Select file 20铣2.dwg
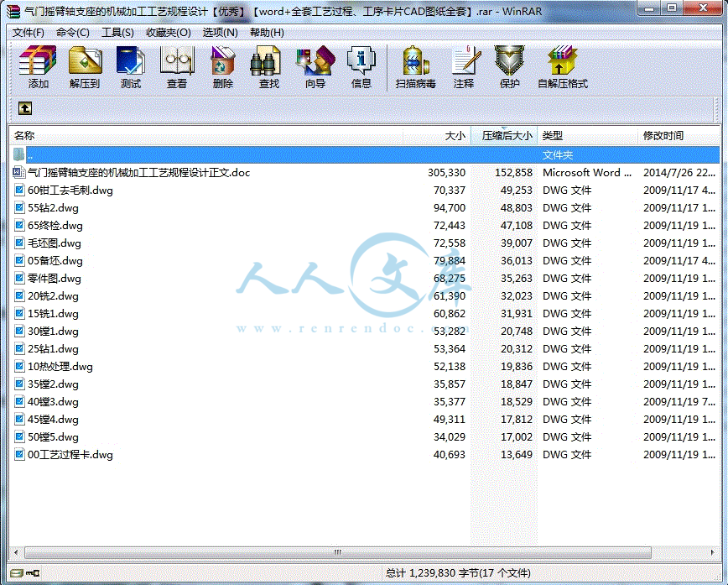The image size is (728, 585). (x=53, y=296)
